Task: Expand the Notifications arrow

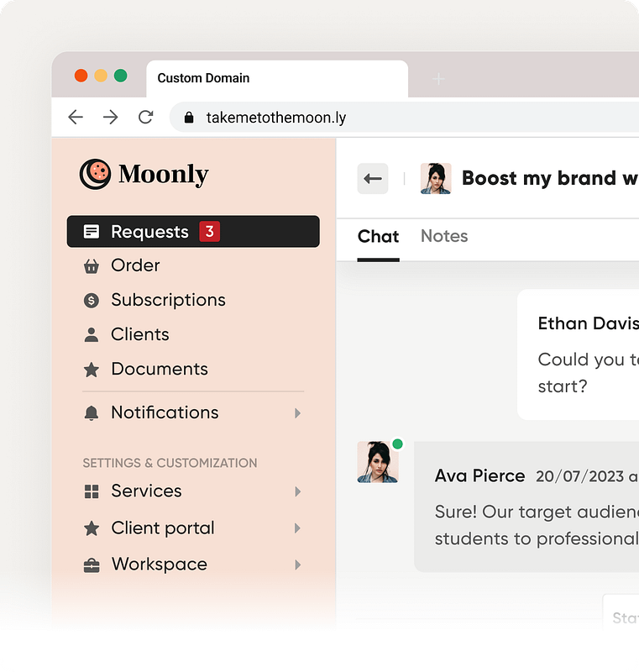Action: (297, 413)
